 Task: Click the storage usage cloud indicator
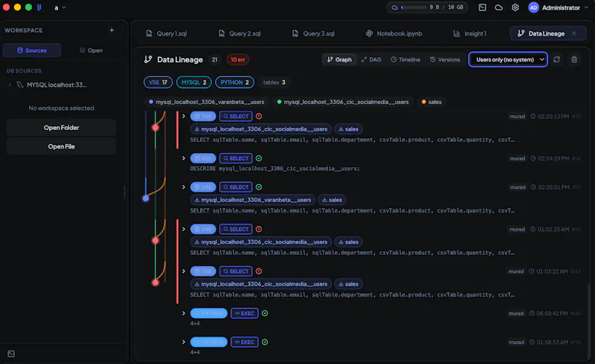tap(427, 7)
